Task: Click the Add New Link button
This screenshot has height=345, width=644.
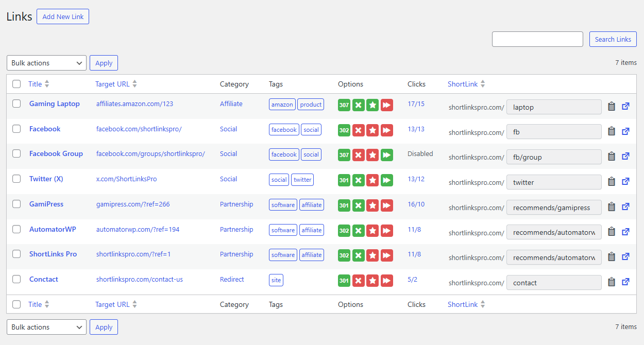Action: [62, 16]
